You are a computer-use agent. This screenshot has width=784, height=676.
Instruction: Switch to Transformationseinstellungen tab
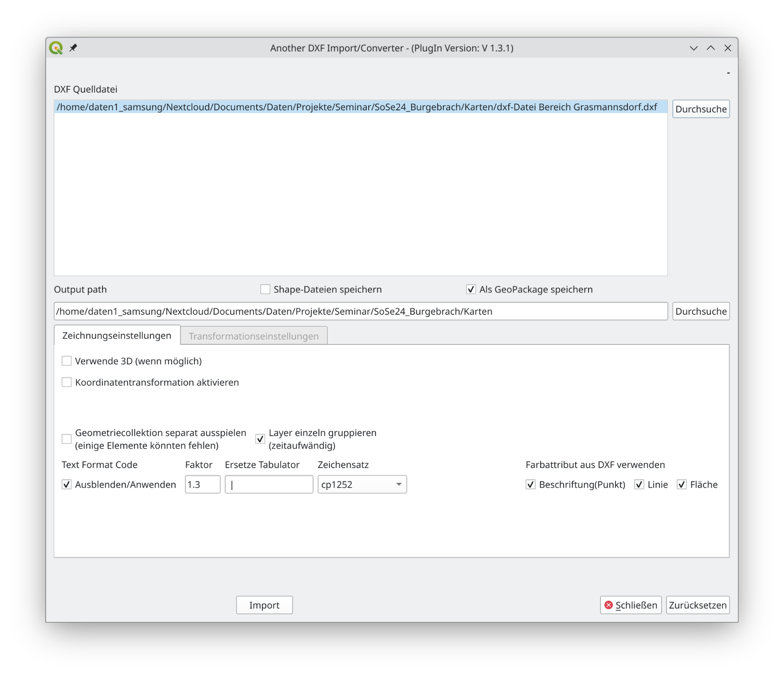pos(254,336)
